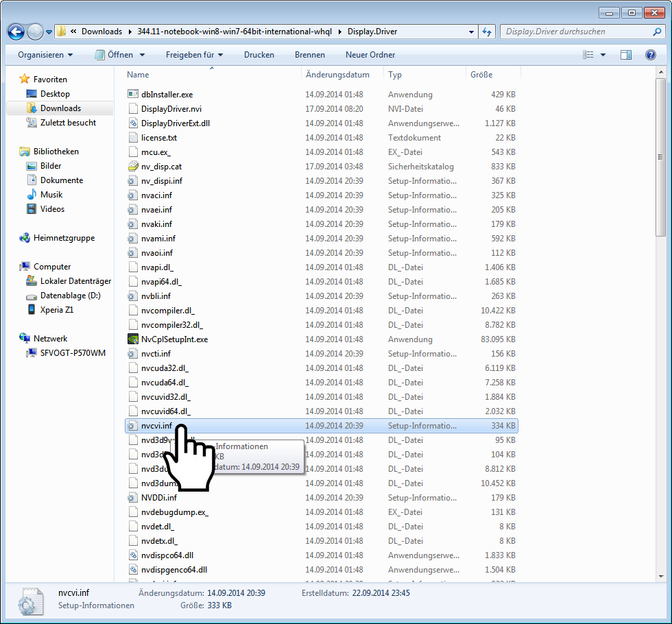672x624 pixels.
Task: Click the Desktop icon in sidebar
Action: [x=32, y=93]
